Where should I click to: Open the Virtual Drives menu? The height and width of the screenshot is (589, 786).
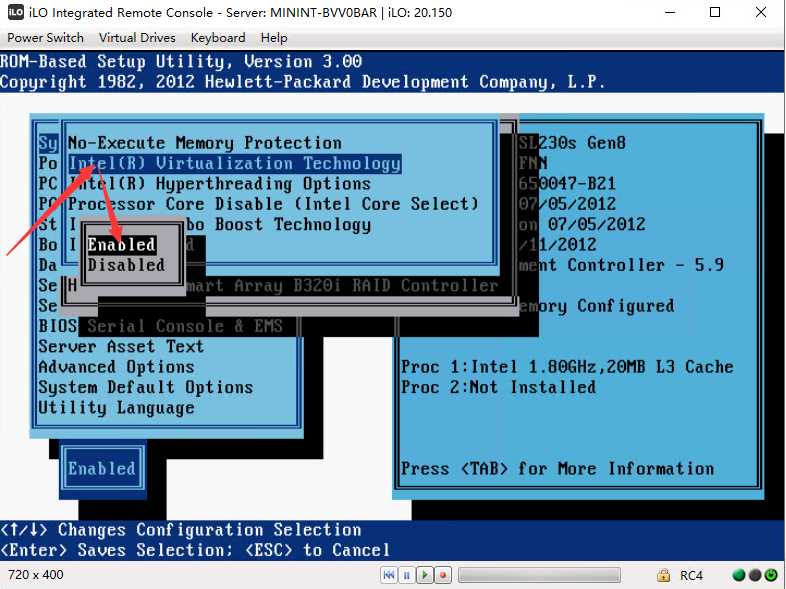(x=137, y=38)
